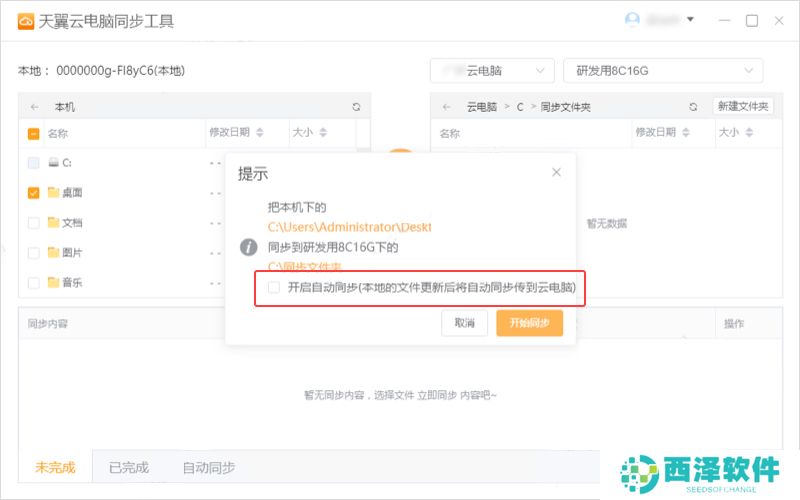Click the 取消 button
Viewport: 800px width, 500px height.
[464, 323]
